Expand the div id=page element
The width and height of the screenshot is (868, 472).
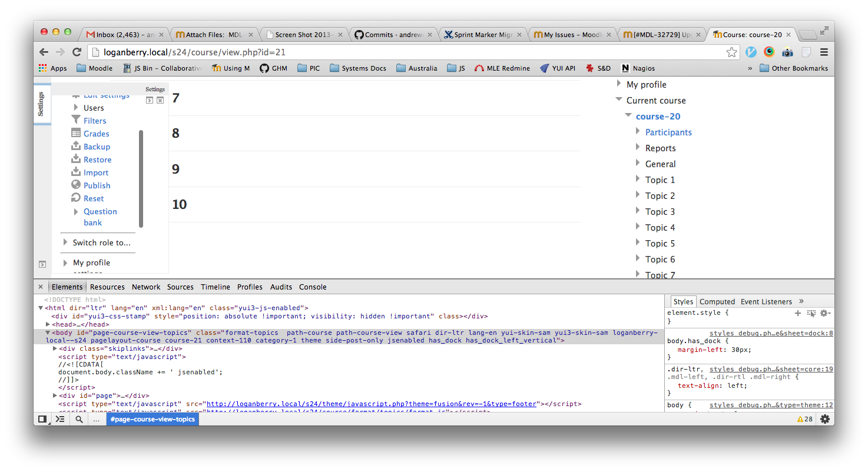tap(55, 395)
